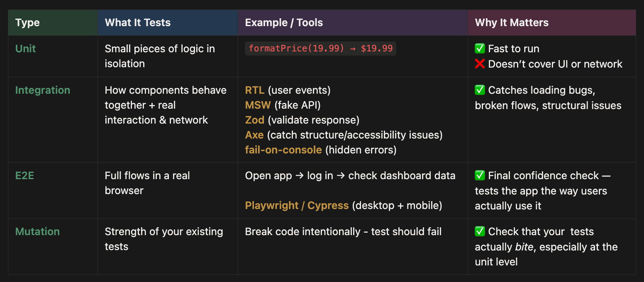The width and height of the screenshot is (644, 282).
Task: Click the Why It Matters column header
Action: click(512, 23)
